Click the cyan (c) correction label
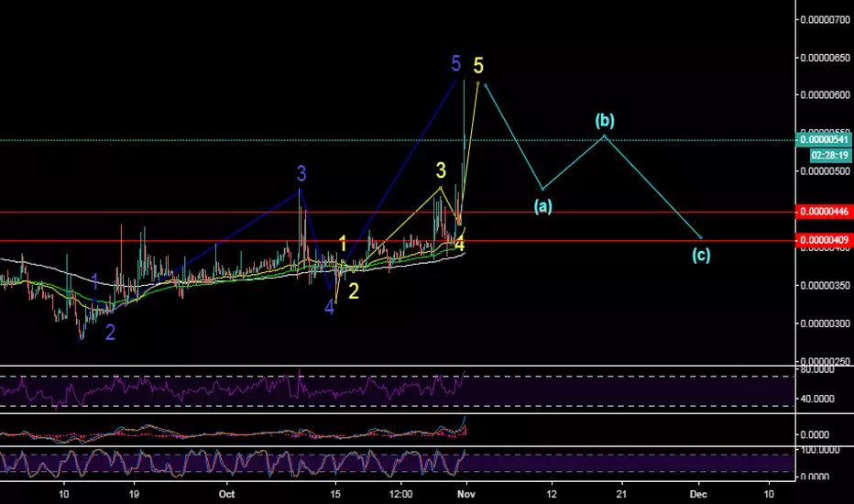The width and height of the screenshot is (854, 504). coord(701,255)
